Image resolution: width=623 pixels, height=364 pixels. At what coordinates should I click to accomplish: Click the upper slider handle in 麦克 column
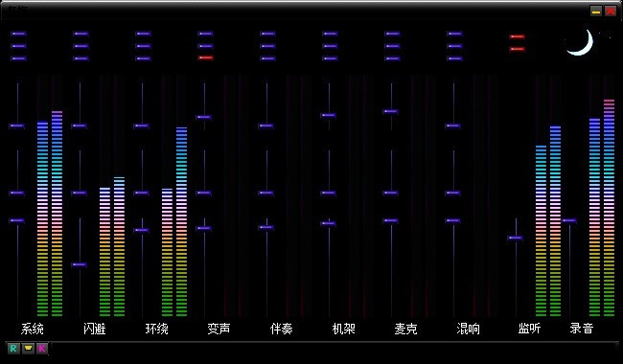pos(390,111)
